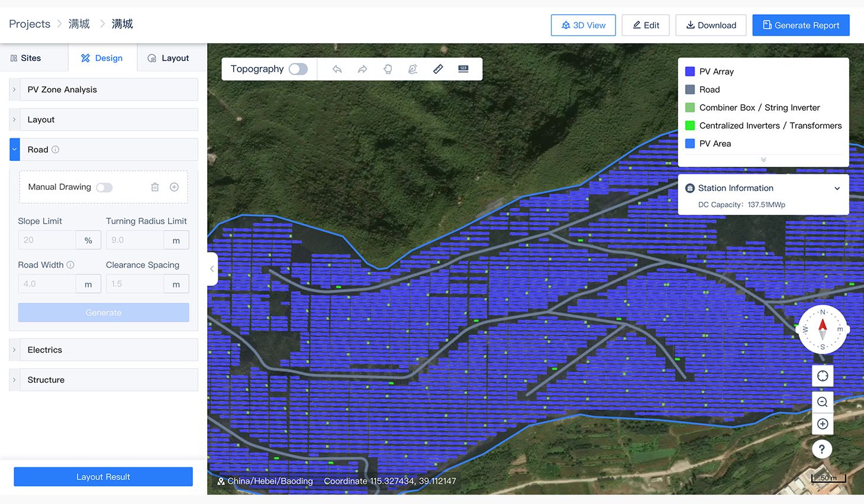Toggle the Topography switch
This screenshot has width=864, height=504.
tap(298, 69)
